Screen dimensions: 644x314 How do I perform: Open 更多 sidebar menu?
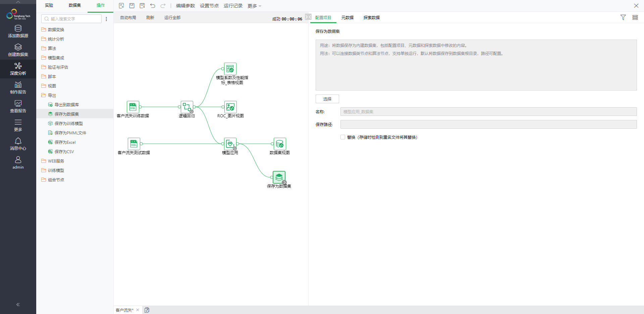18,125
